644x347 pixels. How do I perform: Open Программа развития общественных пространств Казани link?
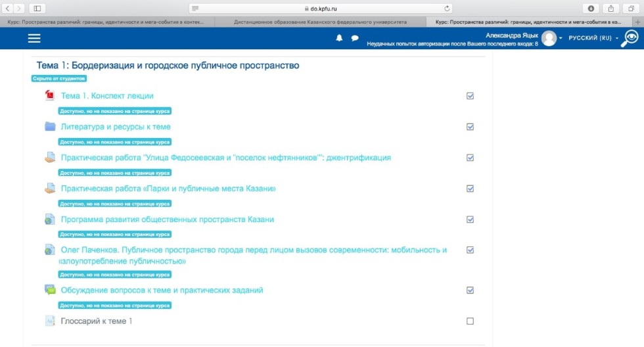pyautogui.click(x=167, y=220)
